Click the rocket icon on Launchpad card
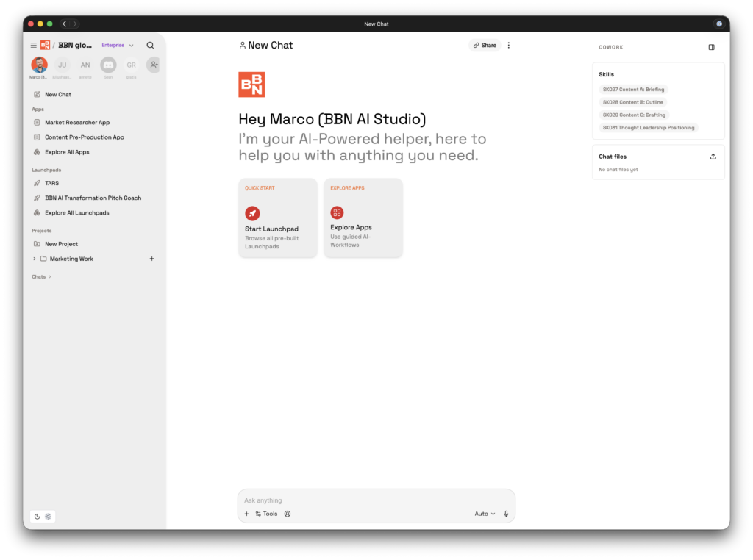 click(x=253, y=213)
